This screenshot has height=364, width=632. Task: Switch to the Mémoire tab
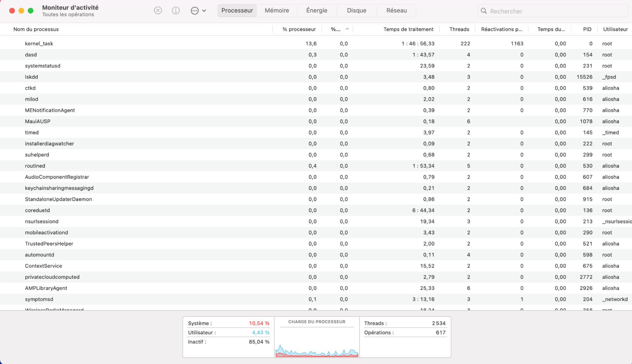pos(277,10)
